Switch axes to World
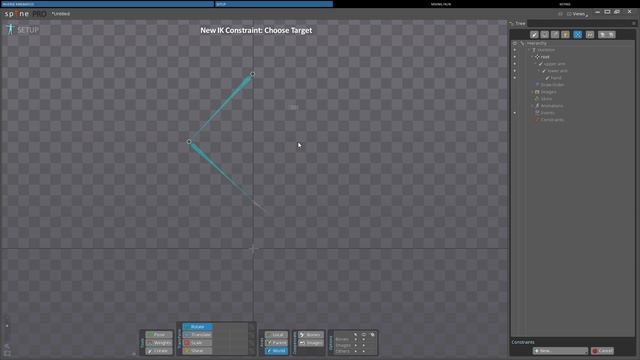Image resolution: width=640 pixels, height=360 pixels. pos(276,351)
